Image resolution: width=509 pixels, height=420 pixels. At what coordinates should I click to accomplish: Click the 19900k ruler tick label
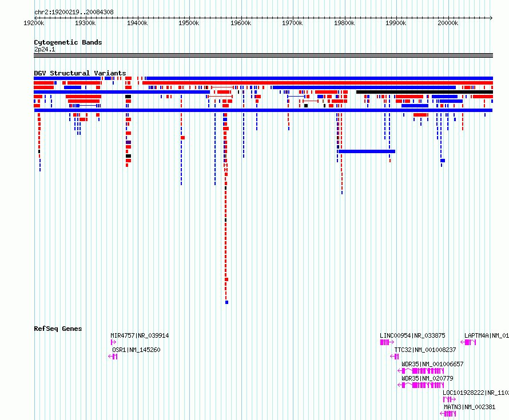(396, 23)
